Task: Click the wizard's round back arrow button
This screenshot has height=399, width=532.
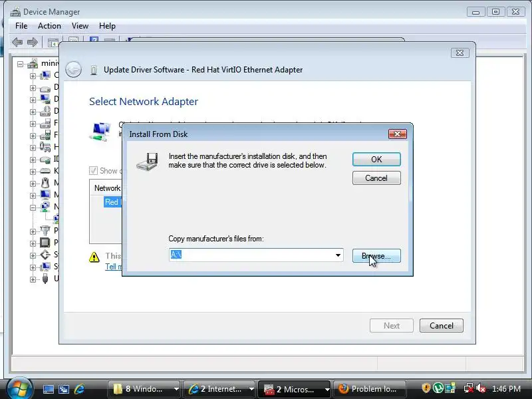Action: tap(73, 70)
